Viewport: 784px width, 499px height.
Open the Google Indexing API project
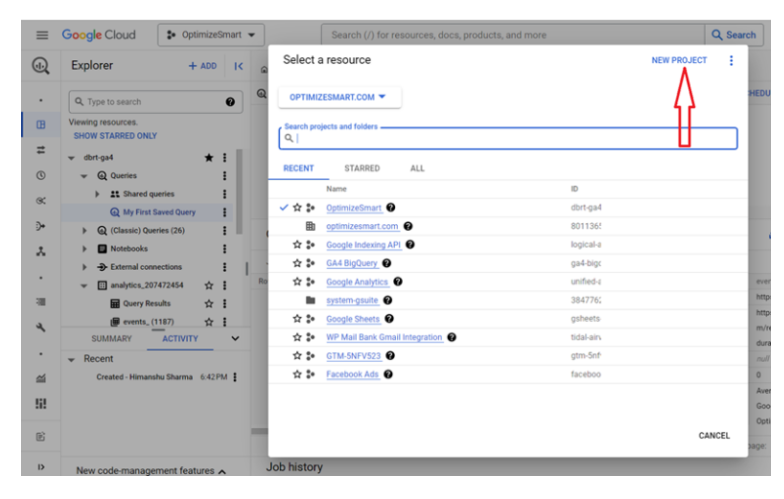pos(364,244)
